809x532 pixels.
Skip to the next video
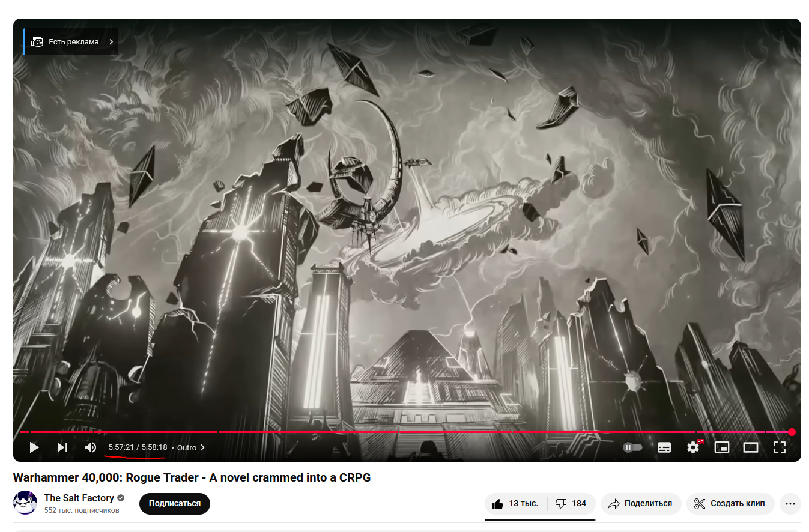pos(62,447)
